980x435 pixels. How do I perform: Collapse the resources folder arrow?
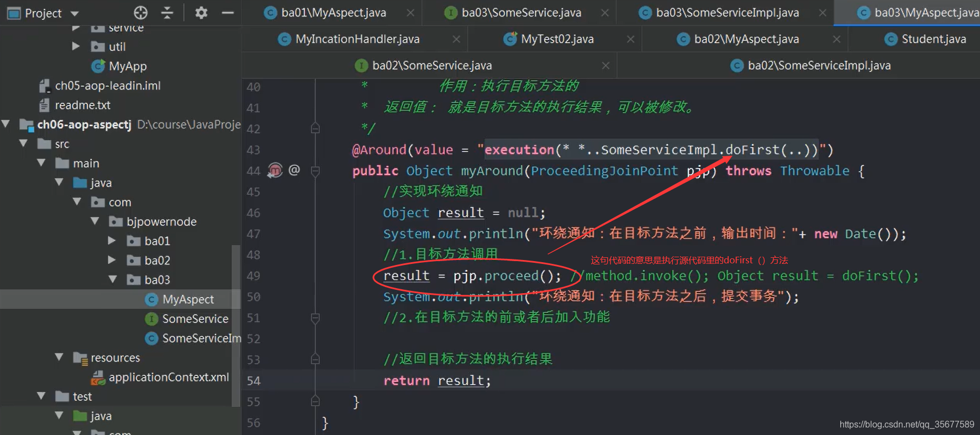59,357
